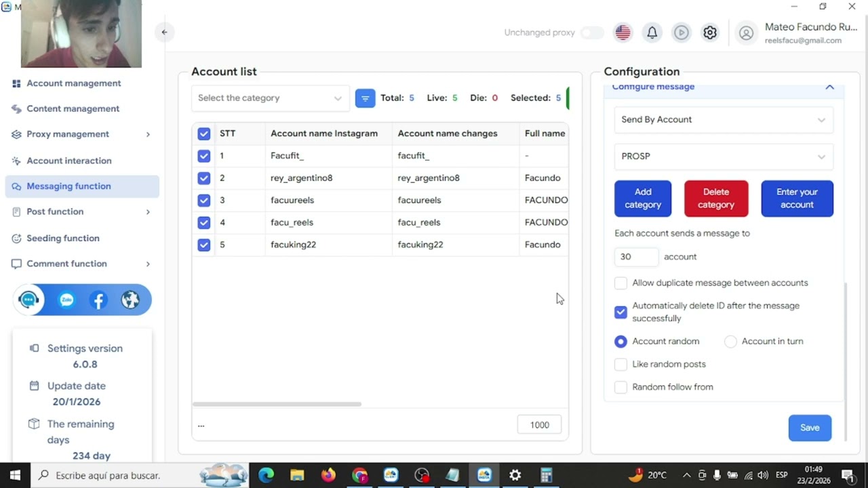The image size is (868, 488).
Task: Click the messages per account field
Action: tap(636, 257)
